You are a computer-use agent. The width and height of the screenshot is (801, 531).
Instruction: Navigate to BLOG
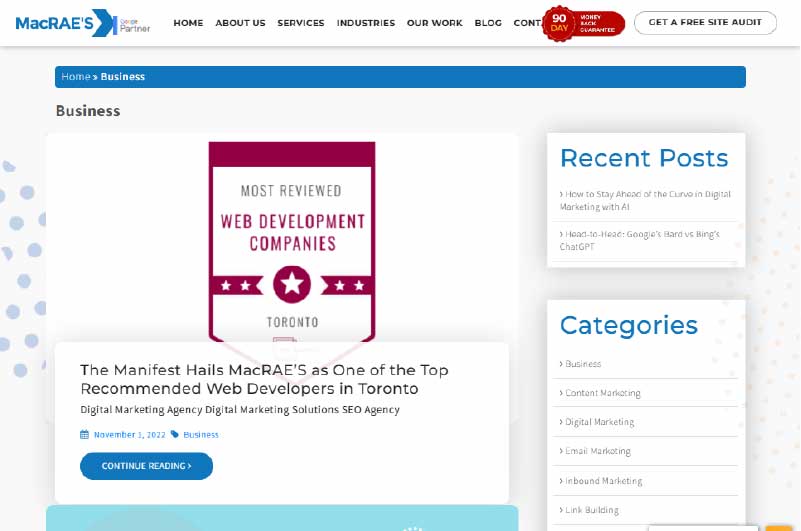pos(488,23)
